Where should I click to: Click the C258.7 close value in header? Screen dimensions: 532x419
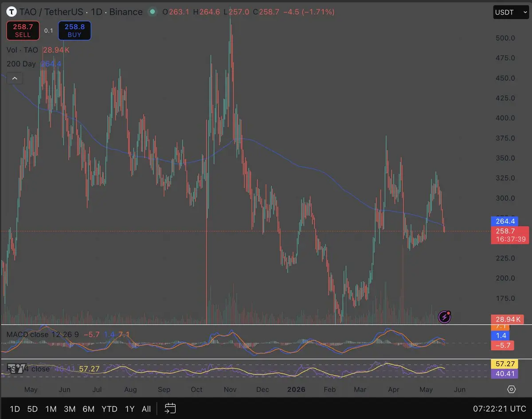[x=266, y=12]
